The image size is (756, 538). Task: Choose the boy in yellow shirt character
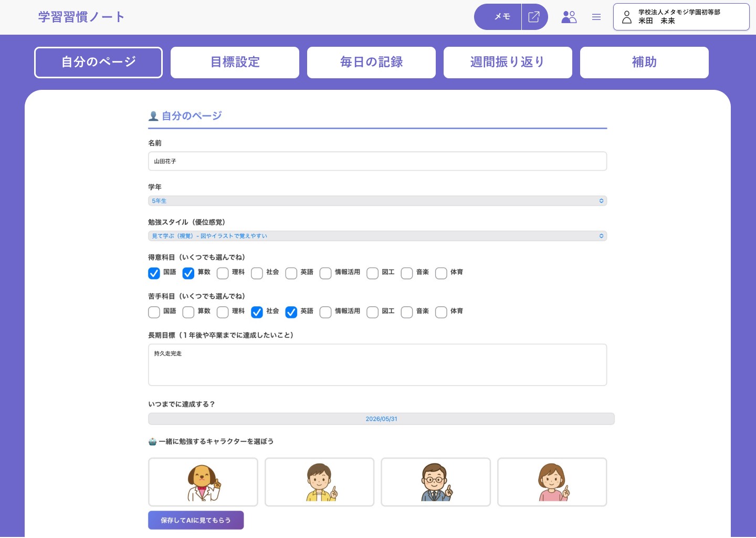[319, 482]
